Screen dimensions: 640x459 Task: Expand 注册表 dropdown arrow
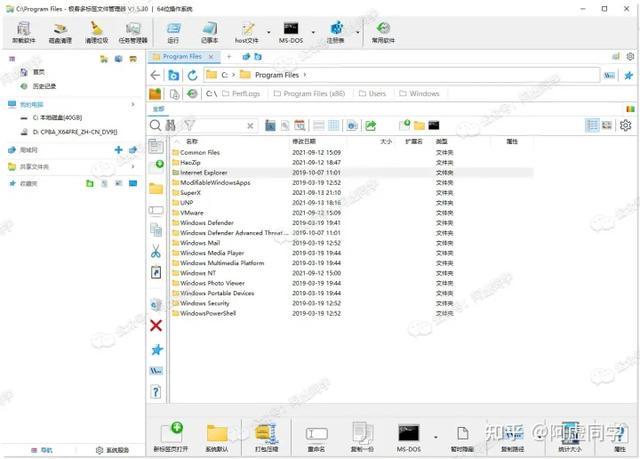pos(358,32)
